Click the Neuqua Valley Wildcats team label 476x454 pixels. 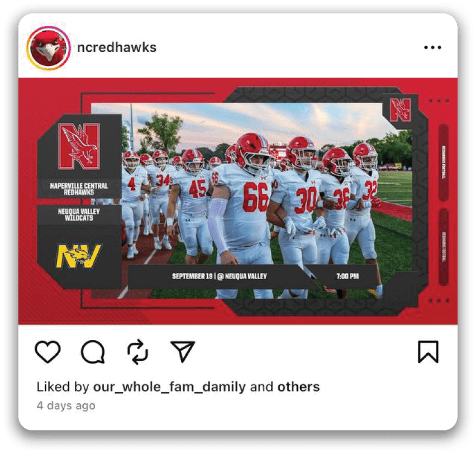[x=79, y=214]
